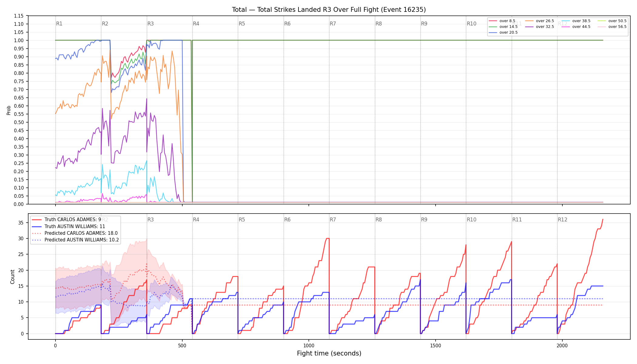Click 'Truth AUSTIN WILLIAMS: 11' legend entry
637x364 pixels.
[69, 226]
